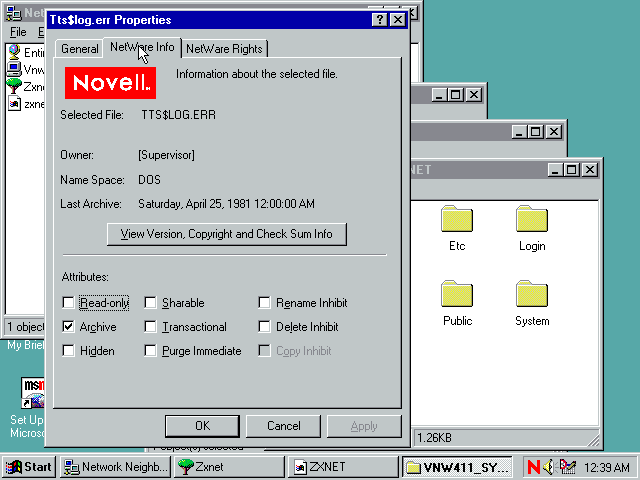The image size is (640, 480).
Task: Enable the Purge Immediate checkbox
Action: click(150, 351)
